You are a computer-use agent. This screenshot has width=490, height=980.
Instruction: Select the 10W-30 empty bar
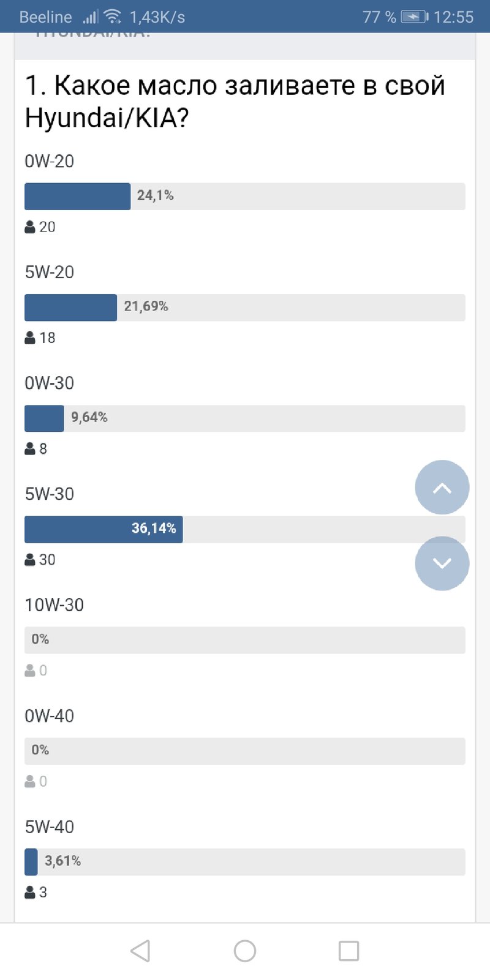pyautogui.click(x=245, y=640)
